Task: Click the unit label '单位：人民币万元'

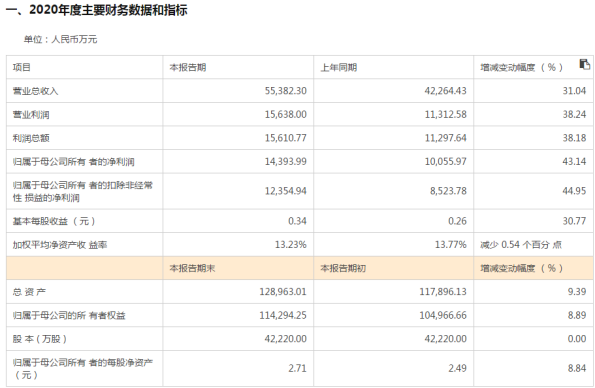Action: [x=61, y=39]
